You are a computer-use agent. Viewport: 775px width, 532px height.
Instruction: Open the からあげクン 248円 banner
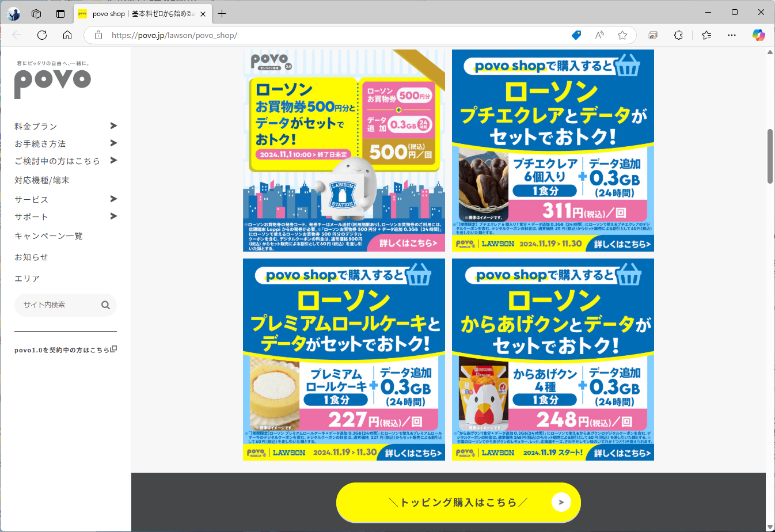[x=553, y=359]
